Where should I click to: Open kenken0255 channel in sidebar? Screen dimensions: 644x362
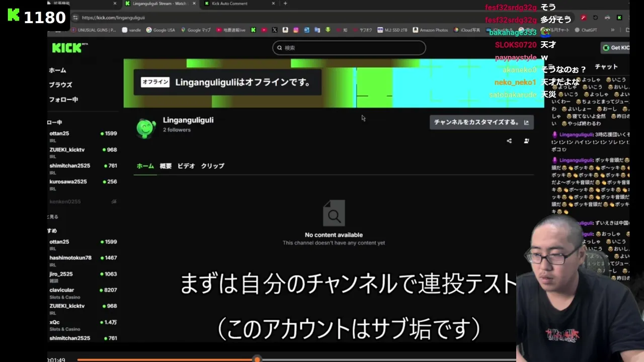click(x=83, y=202)
